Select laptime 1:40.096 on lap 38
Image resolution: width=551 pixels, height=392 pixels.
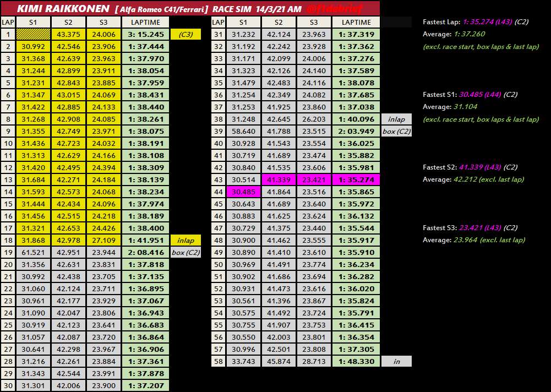356,119
